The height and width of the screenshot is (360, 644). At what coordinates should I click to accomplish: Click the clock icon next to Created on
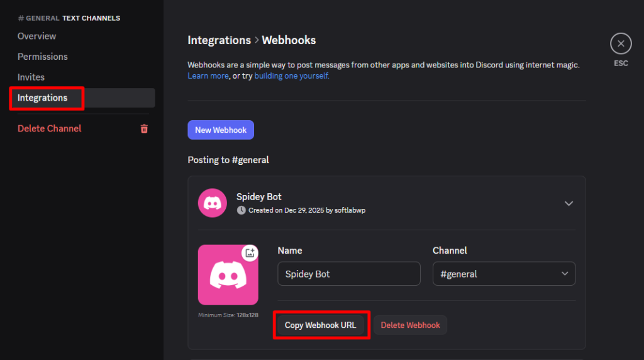[241, 210]
